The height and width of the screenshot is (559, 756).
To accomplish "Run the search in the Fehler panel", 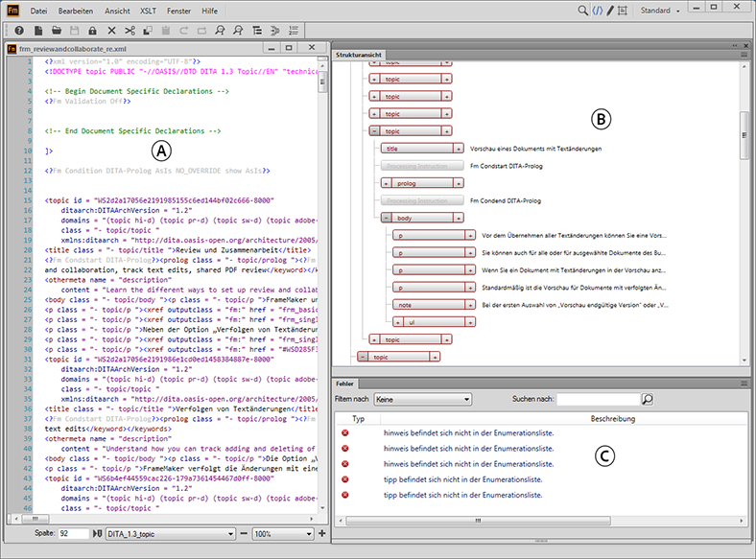I will coord(647,399).
